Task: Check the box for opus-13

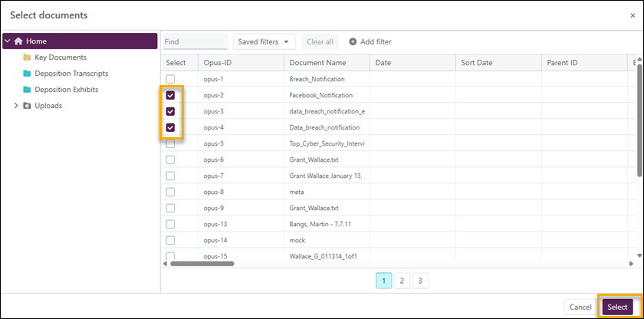Action: (x=170, y=224)
